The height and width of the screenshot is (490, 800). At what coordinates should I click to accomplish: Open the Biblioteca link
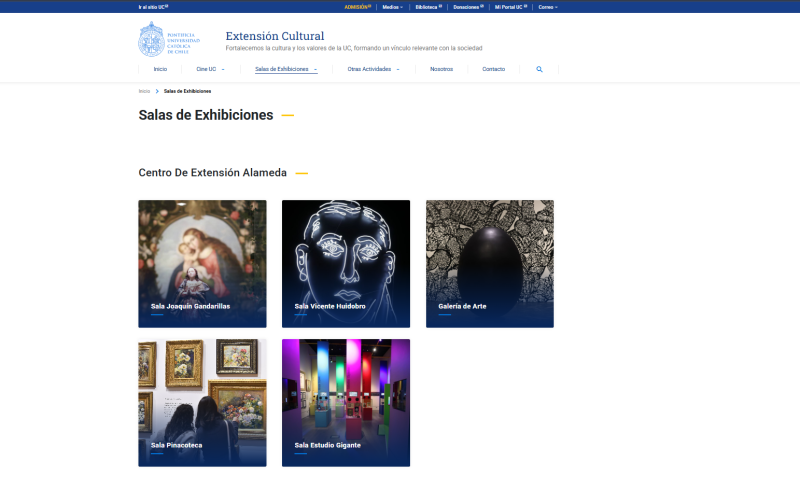point(429,7)
